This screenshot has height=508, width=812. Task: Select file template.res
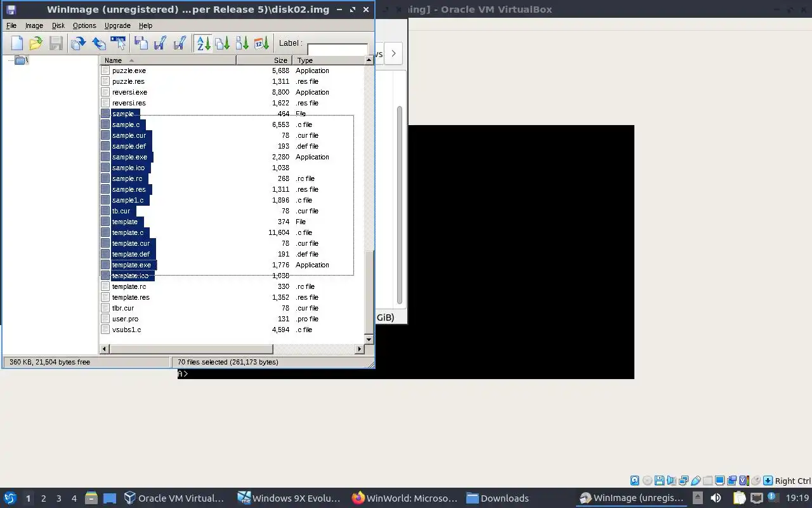[x=131, y=297]
